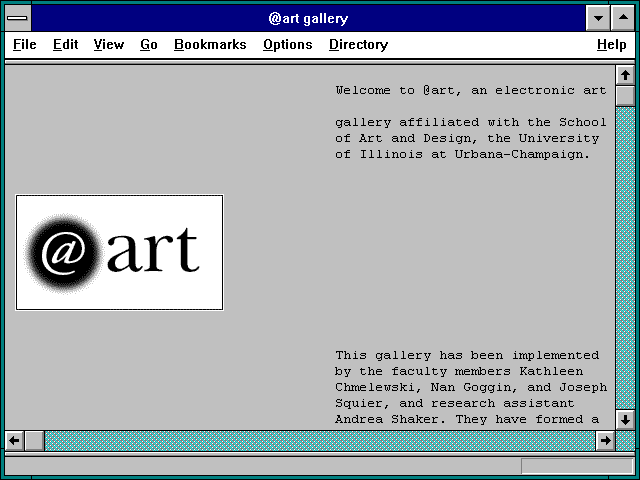Open the window control menu box

point(18,18)
